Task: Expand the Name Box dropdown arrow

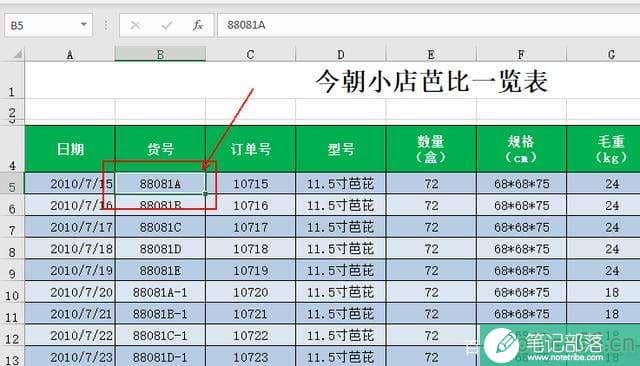Action: (x=84, y=24)
